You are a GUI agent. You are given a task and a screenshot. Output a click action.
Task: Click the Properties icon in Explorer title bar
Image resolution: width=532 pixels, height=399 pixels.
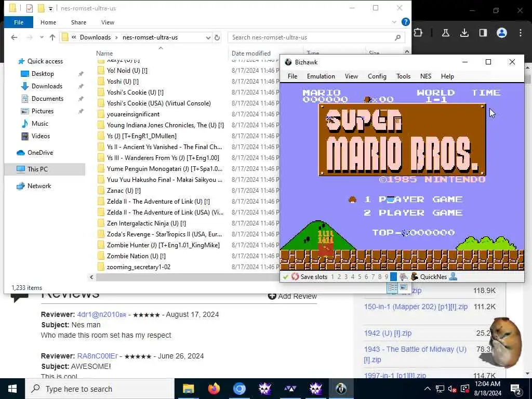tap(30, 8)
